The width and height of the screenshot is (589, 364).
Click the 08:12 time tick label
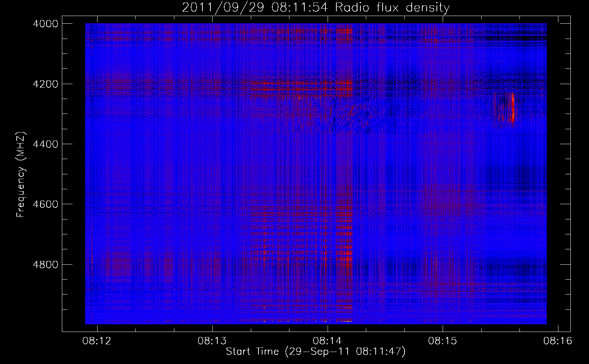(x=97, y=341)
